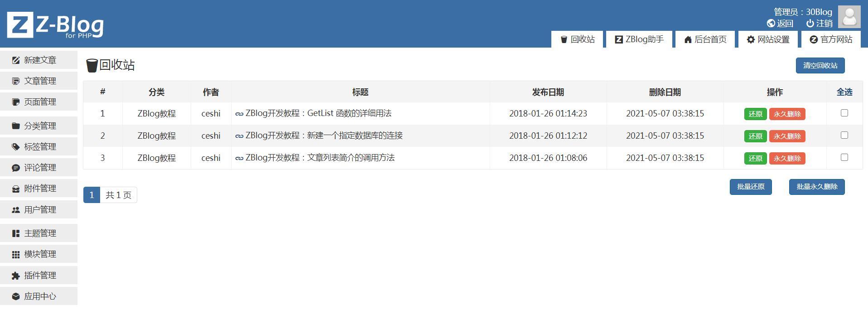Click the large trash icon in 回收站 heading
The image size is (868, 310).
tap(92, 65)
